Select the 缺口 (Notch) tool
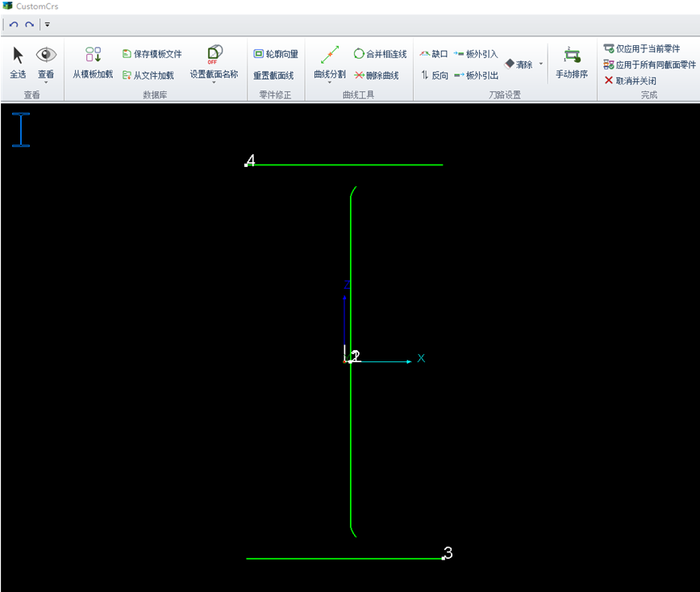The height and width of the screenshot is (592, 700). 433,54
